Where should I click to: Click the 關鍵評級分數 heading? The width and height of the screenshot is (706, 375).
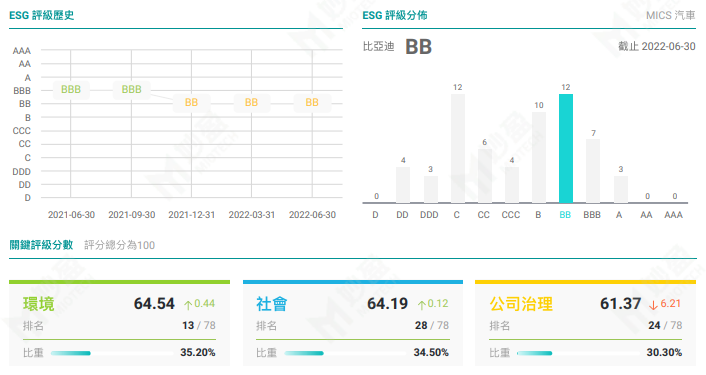(41, 245)
